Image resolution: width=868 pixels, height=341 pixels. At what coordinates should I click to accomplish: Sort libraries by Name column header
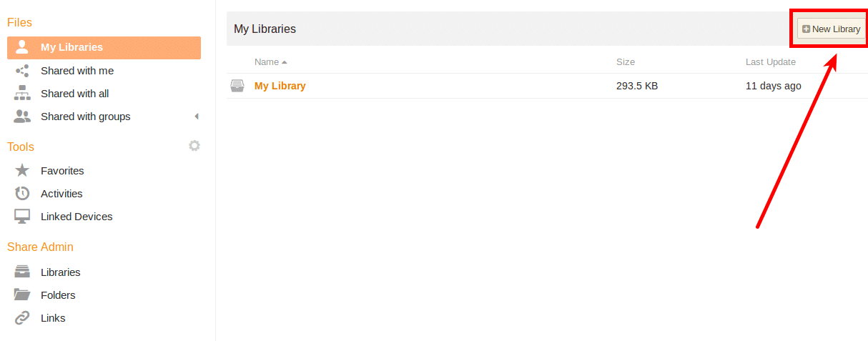pos(267,62)
